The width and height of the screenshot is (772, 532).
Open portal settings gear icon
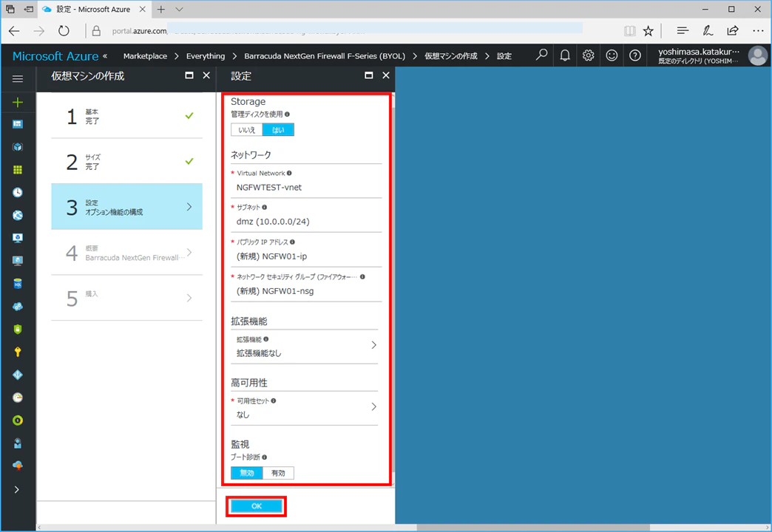point(588,55)
